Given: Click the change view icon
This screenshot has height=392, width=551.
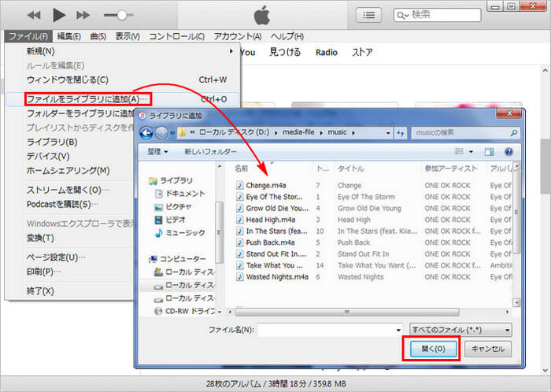Looking at the screenshot, I should click(x=459, y=151).
